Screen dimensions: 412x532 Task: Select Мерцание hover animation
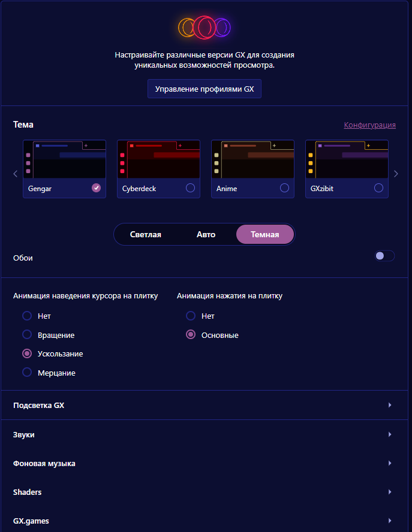click(x=27, y=372)
